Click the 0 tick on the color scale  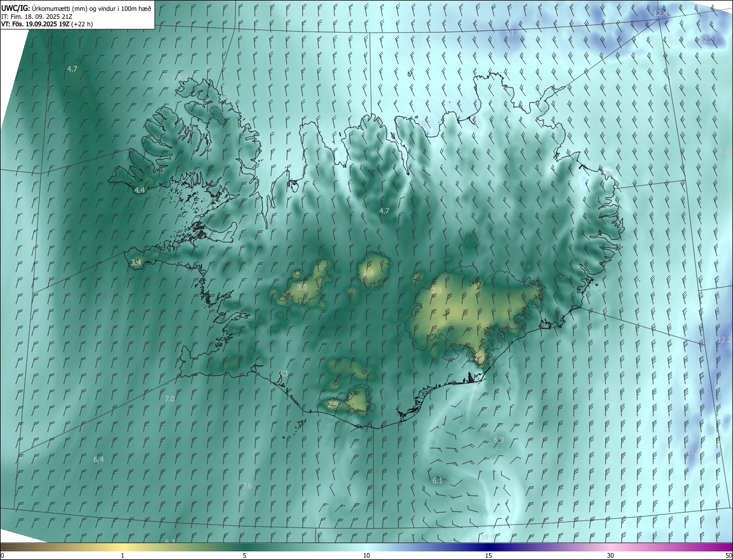(2, 556)
